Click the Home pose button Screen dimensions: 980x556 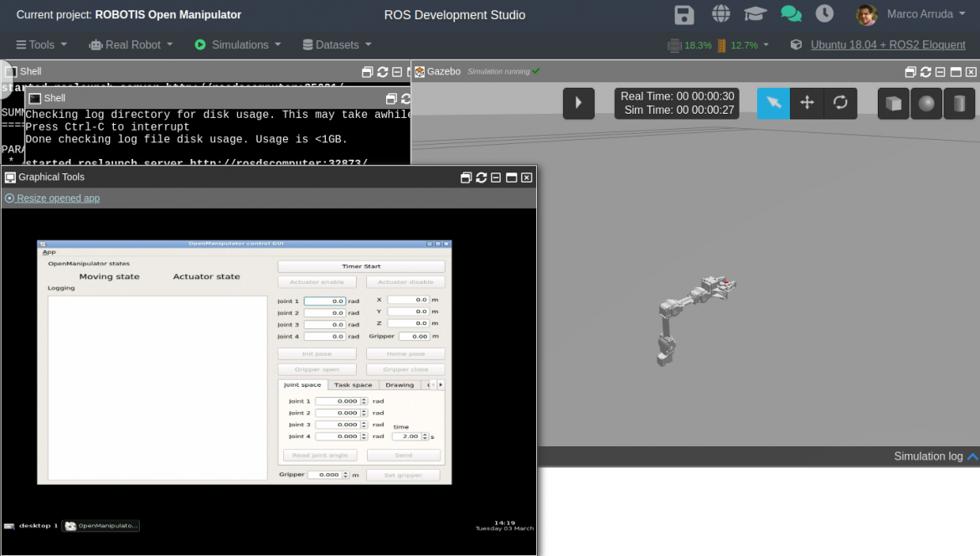(405, 353)
